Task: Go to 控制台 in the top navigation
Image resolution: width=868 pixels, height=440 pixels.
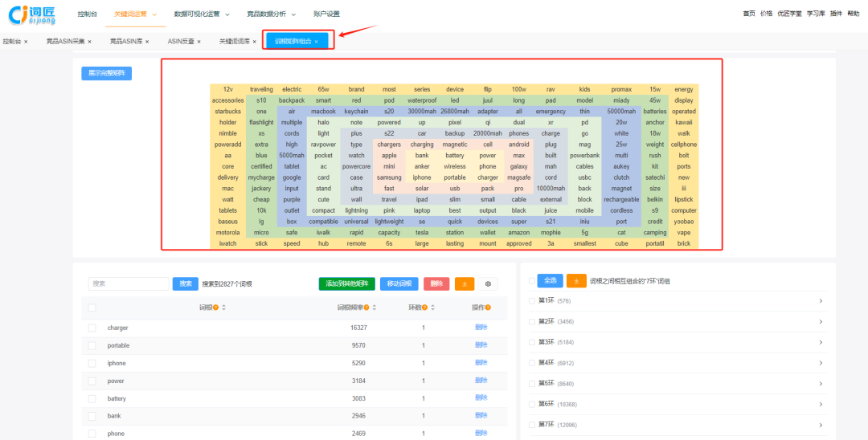Action: (88, 14)
